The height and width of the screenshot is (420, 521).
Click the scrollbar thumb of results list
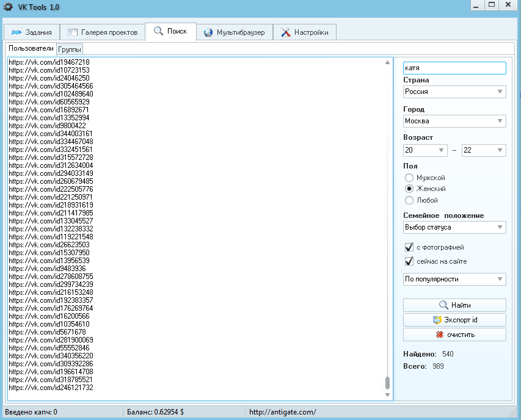point(387,383)
